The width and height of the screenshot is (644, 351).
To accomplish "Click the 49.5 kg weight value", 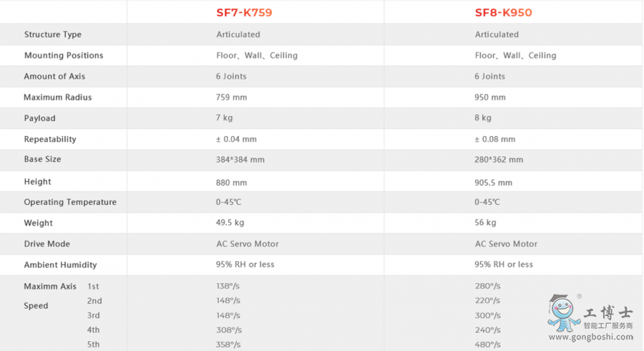I will (230, 223).
